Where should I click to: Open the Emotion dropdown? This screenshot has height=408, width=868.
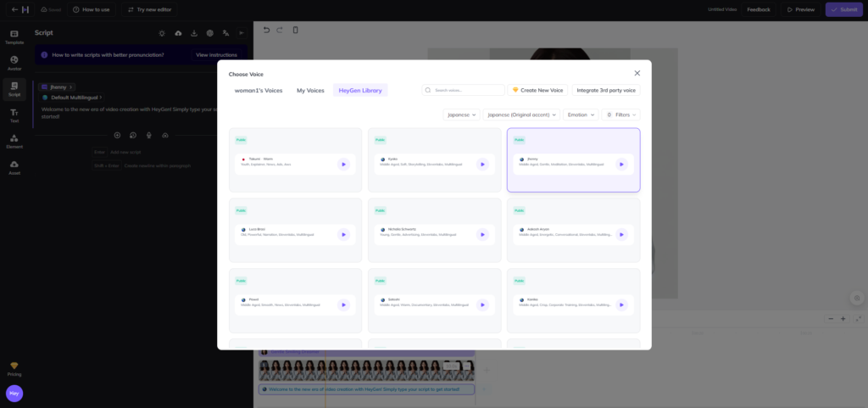[581, 115]
